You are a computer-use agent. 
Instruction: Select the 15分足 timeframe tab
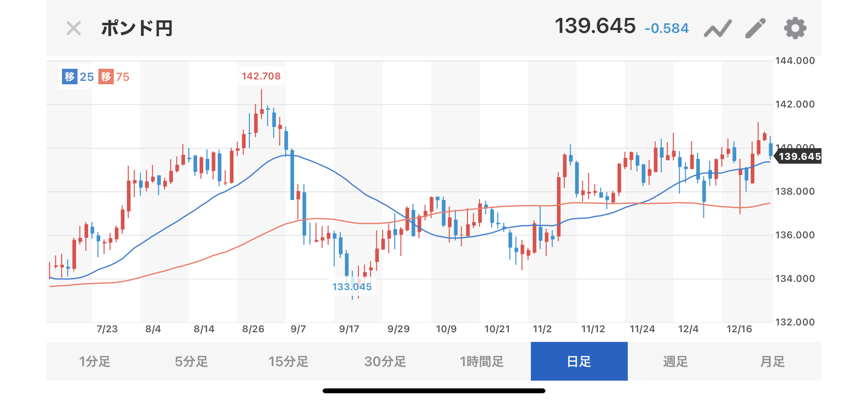288,361
